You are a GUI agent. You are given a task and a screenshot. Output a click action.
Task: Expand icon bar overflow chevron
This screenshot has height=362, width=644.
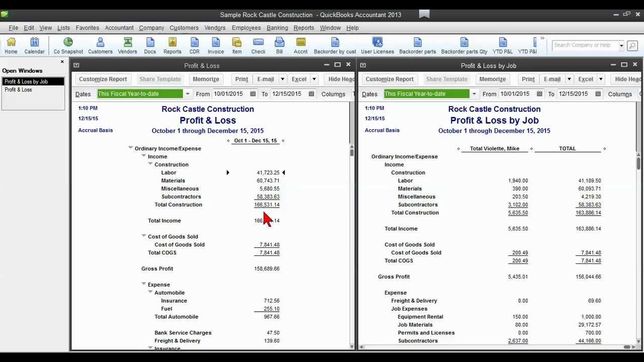click(542, 38)
